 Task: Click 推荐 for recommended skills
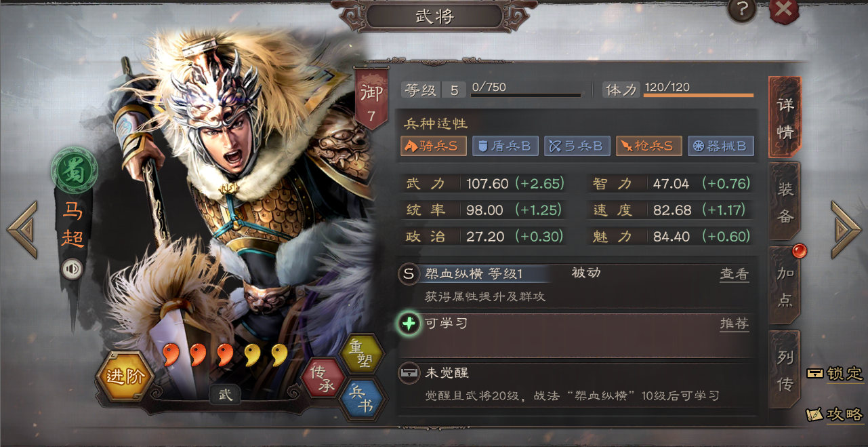pyautogui.click(x=735, y=324)
